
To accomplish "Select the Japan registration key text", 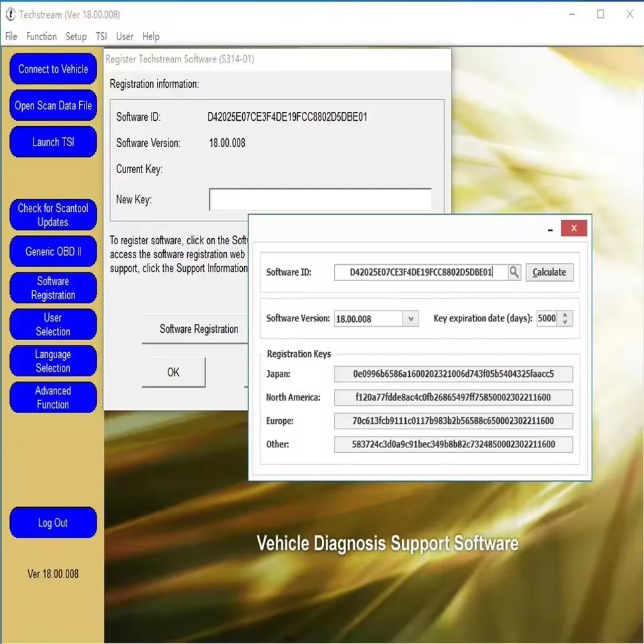I will 453,374.
